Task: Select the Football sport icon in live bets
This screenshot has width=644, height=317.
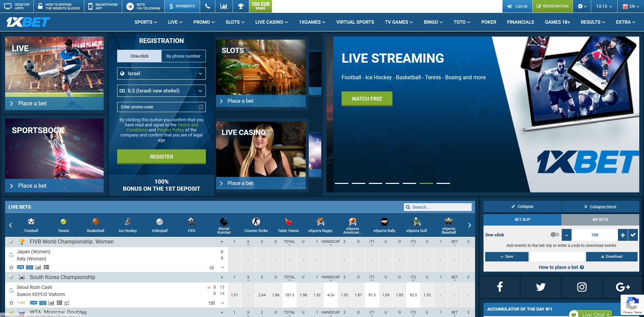Action: pos(31,225)
